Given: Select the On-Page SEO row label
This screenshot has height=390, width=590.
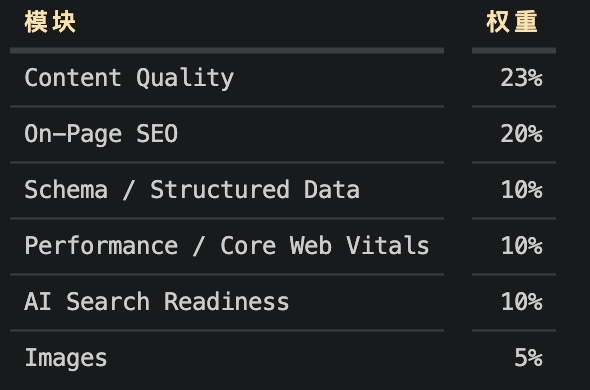Looking at the screenshot, I should [x=101, y=134].
